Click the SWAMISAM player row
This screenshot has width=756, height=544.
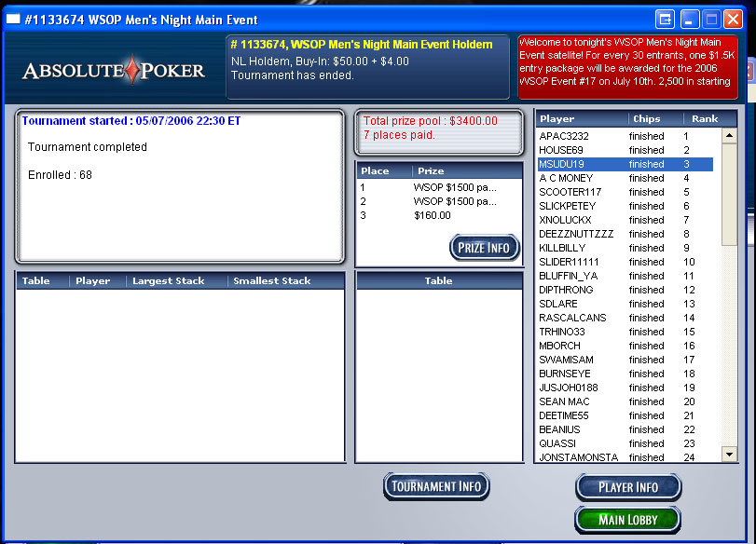click(x=625, y=360)
